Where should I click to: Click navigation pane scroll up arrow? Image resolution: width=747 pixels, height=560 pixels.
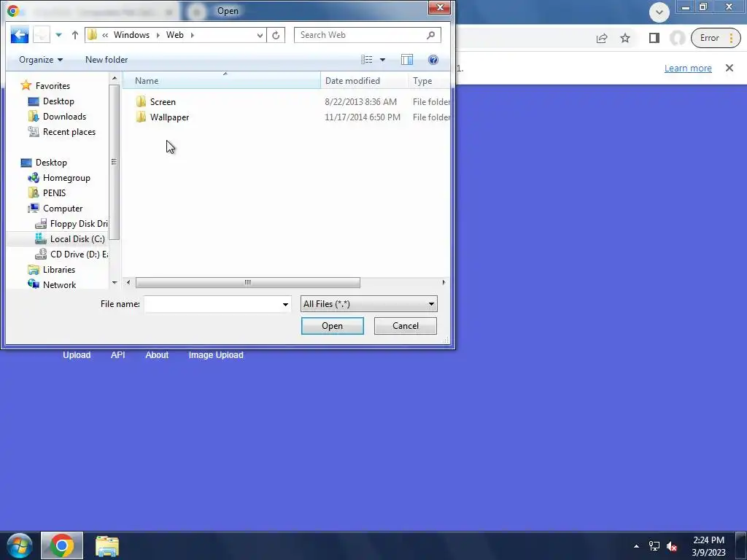click(115, 78)
